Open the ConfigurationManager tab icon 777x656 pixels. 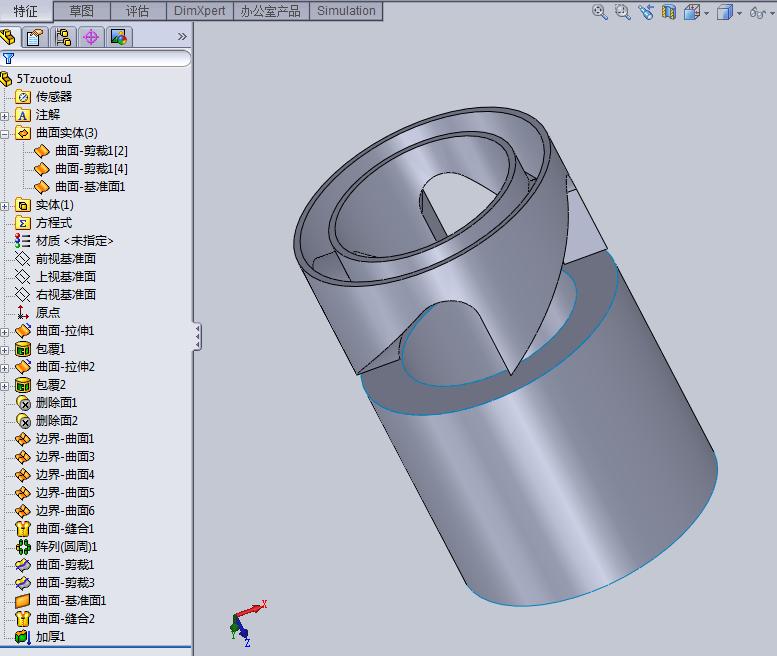click(63, 37)
